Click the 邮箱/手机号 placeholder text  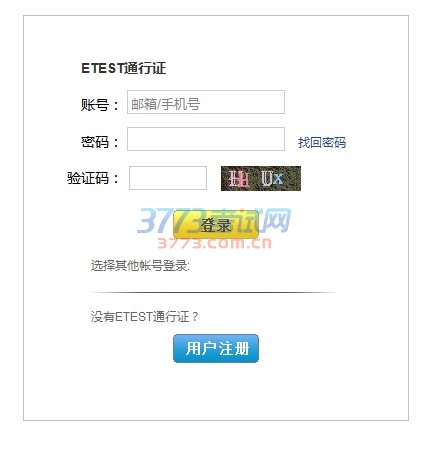165,104
